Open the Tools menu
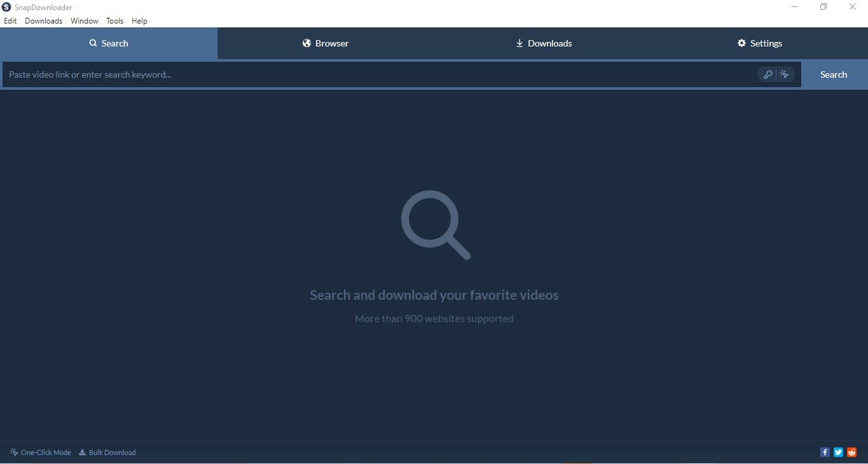 (115, 21)
